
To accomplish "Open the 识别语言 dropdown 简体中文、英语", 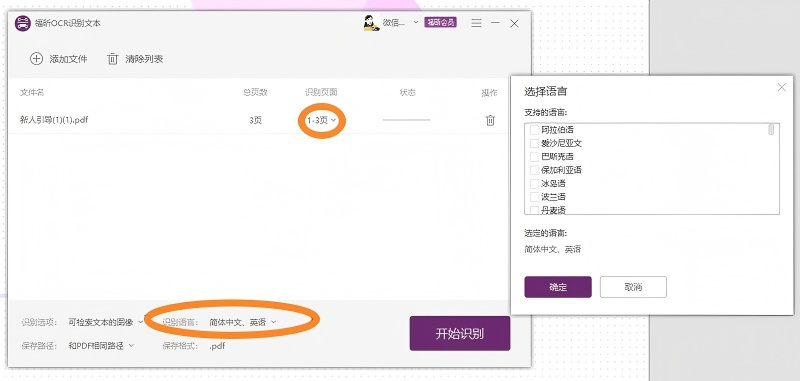I will point(242,322).
